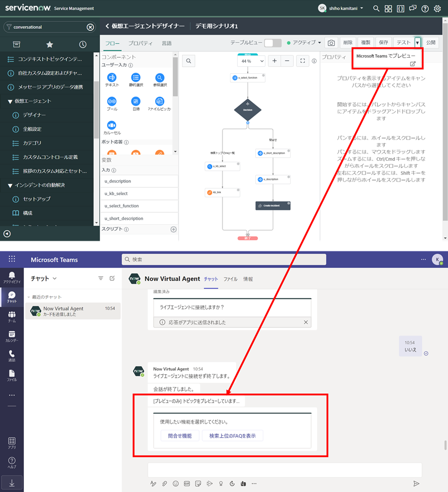Open デザイナー in the navigator
Viewport: 448px width, 492px height.
click(x=34, y=115)
